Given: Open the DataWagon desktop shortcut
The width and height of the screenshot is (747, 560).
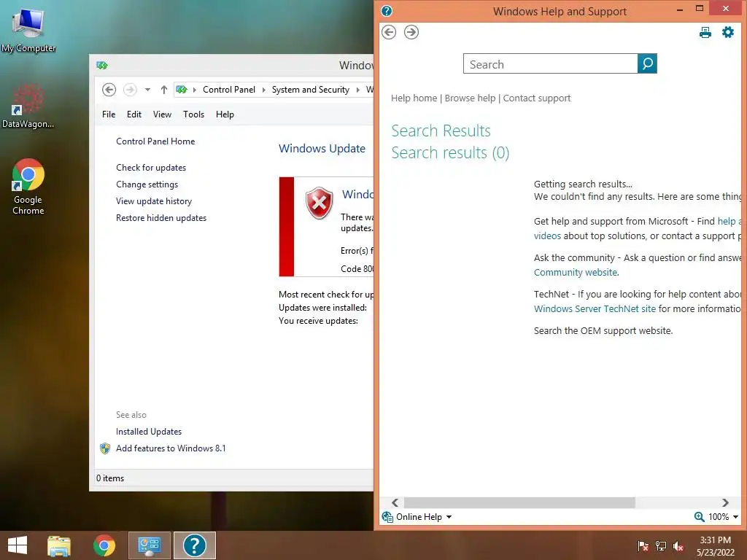Looking at the screenshot, I should click(28, 106).
